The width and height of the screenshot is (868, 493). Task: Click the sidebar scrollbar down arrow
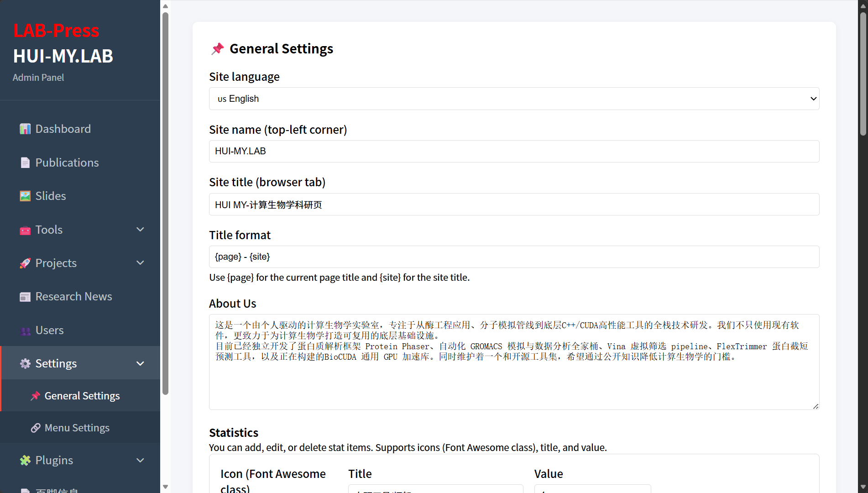coord(165,487)
